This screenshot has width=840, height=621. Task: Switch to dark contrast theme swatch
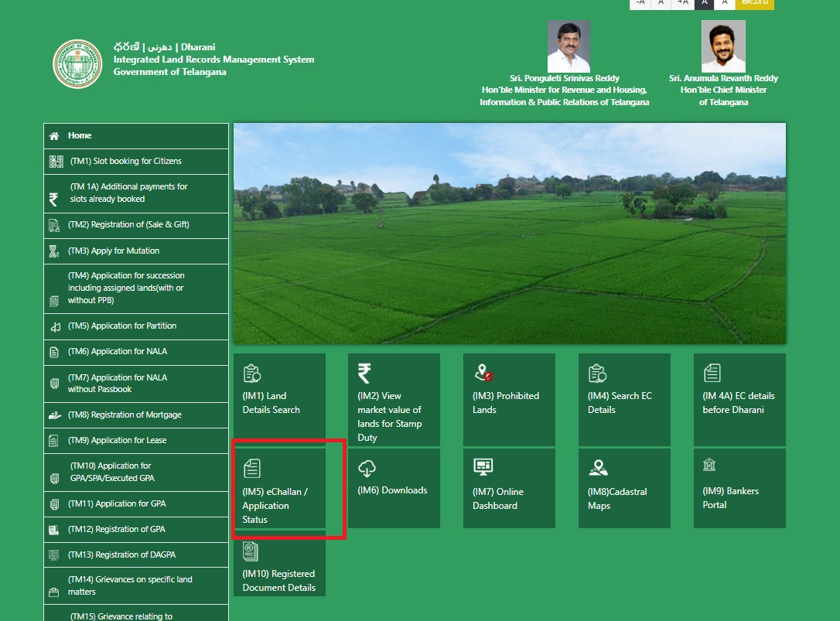tap(704, 3)
